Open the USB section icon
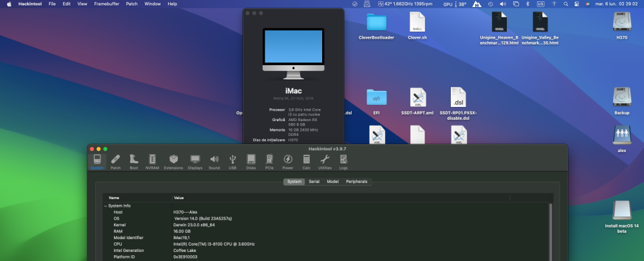 pos(232,162)
